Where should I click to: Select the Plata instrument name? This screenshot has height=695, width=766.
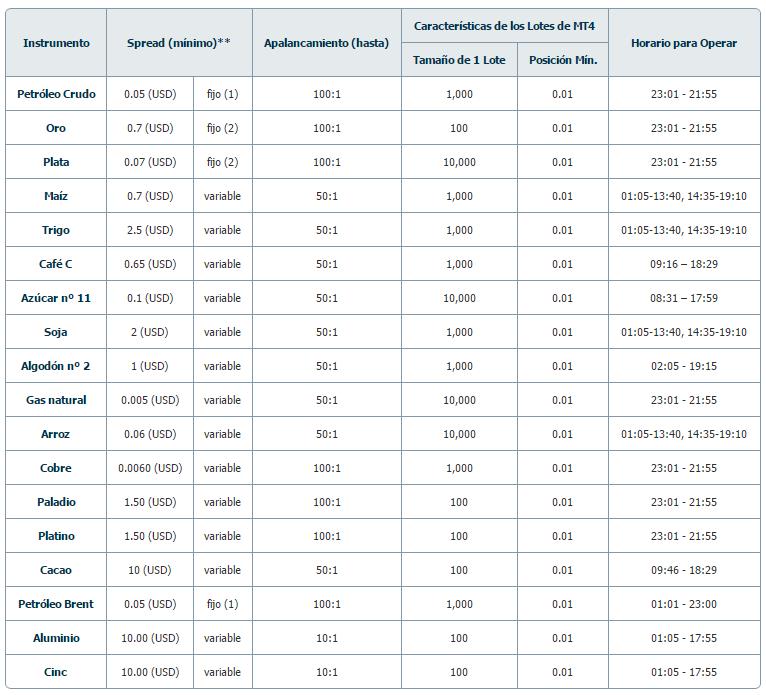[x=56, y=162]
